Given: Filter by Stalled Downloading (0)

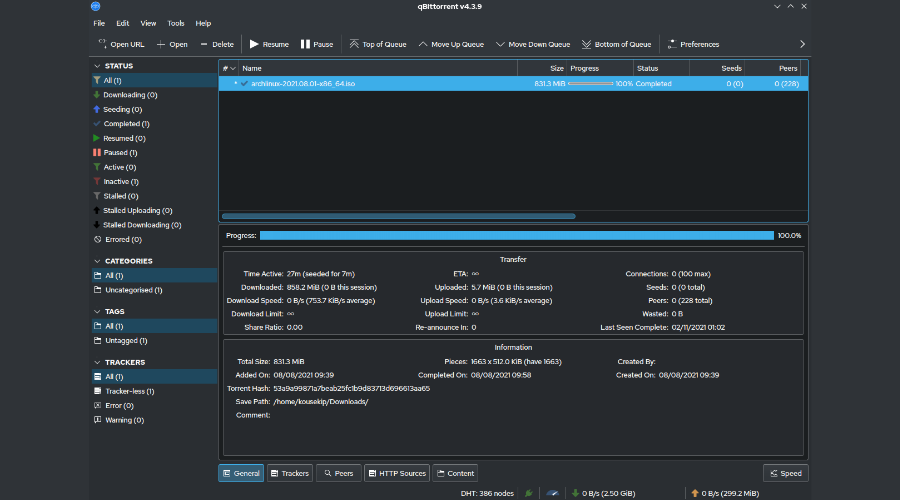Looking at the screenshot, I should [154, 225].
